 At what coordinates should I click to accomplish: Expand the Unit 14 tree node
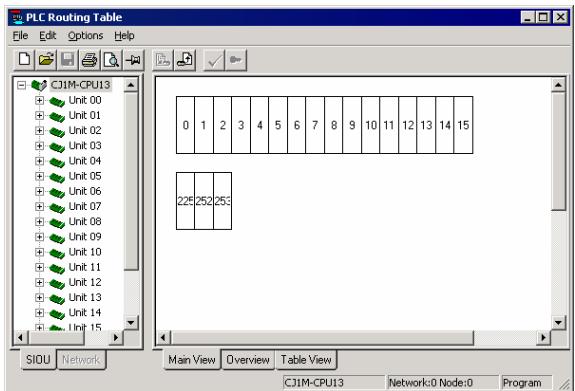pyautogui.click(x=39, y=313)
